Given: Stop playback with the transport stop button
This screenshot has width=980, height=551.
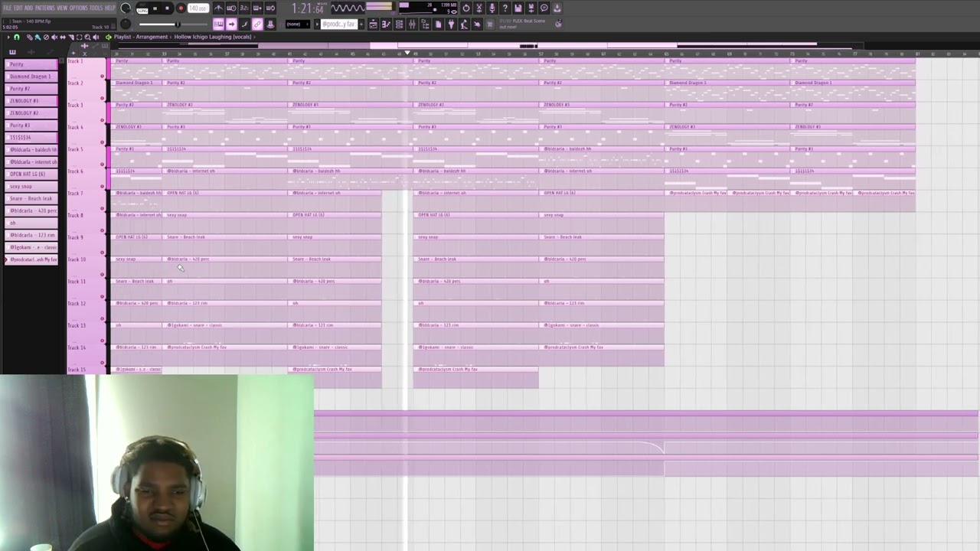Looking at the screenshot, I should coord(167,8).
